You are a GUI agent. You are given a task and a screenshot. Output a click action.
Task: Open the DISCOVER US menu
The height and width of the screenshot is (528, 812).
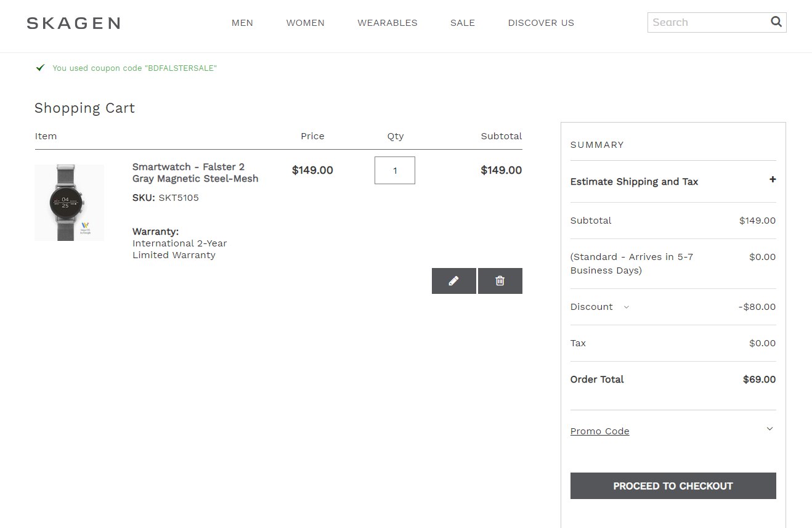pyautogui.click(x=541, y=23)
